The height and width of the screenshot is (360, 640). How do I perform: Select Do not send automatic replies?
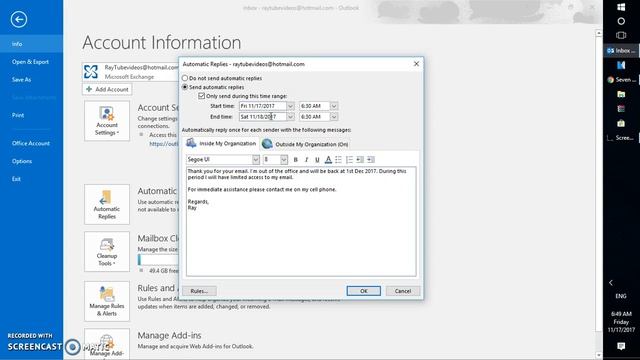pyautogui.click(x=185, y=78)
